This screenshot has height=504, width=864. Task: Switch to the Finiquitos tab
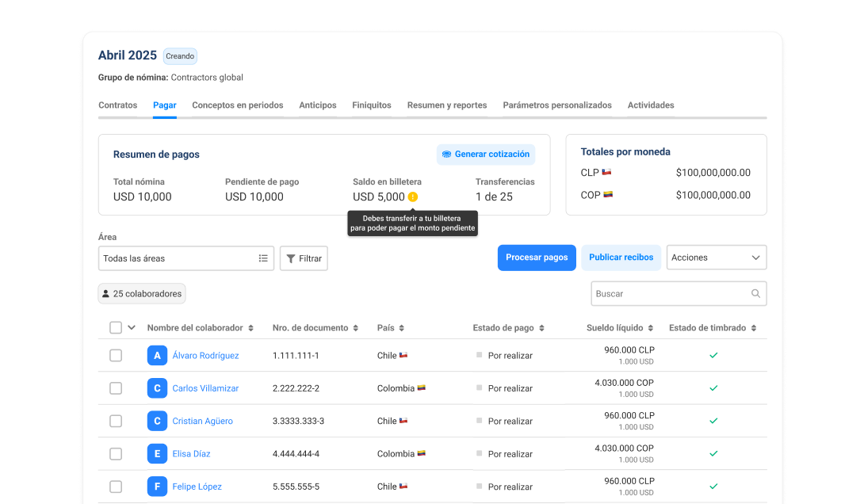click(x=372, y=105)
